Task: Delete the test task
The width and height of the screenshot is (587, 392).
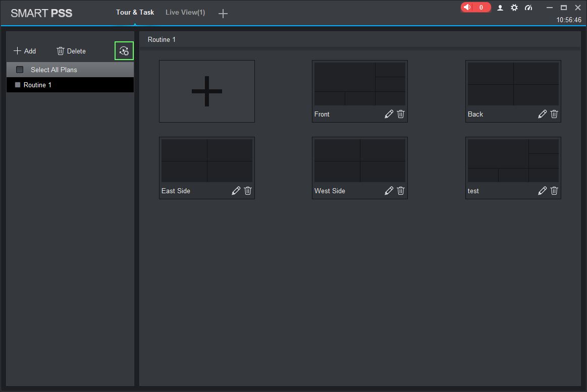Action: tap(554, 191)
